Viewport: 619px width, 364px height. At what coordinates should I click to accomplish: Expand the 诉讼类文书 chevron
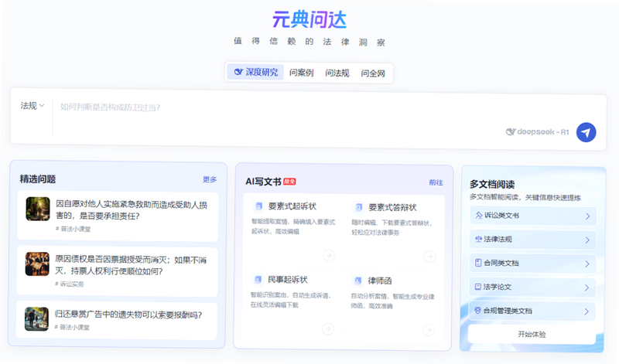tap(587, 216)
